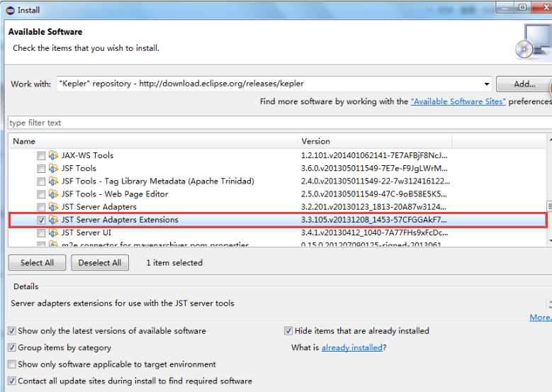Click the JST Server UI feature icon
552x392 pixels.
[53, 233]
